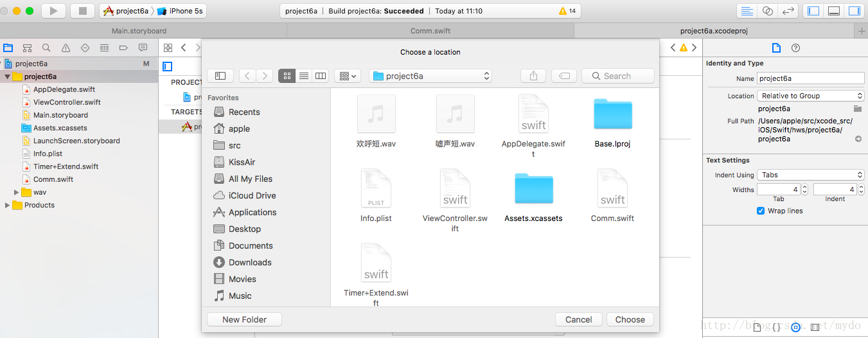The width and height of the screenshot is (868, 338).
Task: Show the Debug navigator
Action: click(104, 48)
